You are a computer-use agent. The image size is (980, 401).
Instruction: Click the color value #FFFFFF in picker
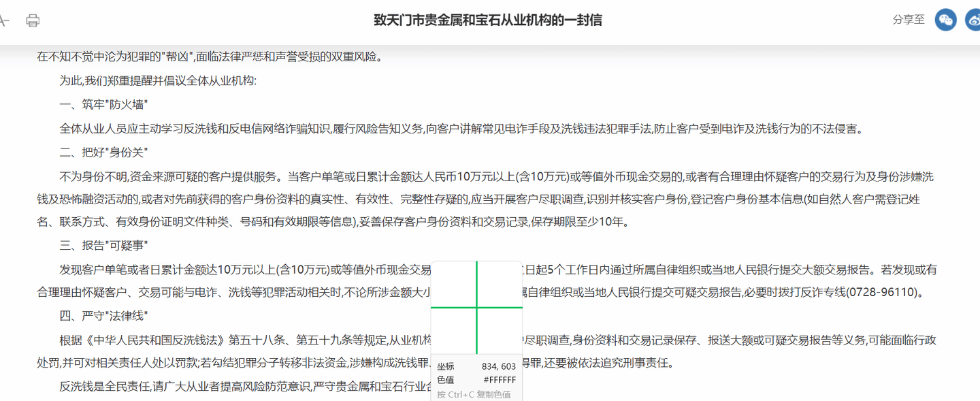point(500,380)
